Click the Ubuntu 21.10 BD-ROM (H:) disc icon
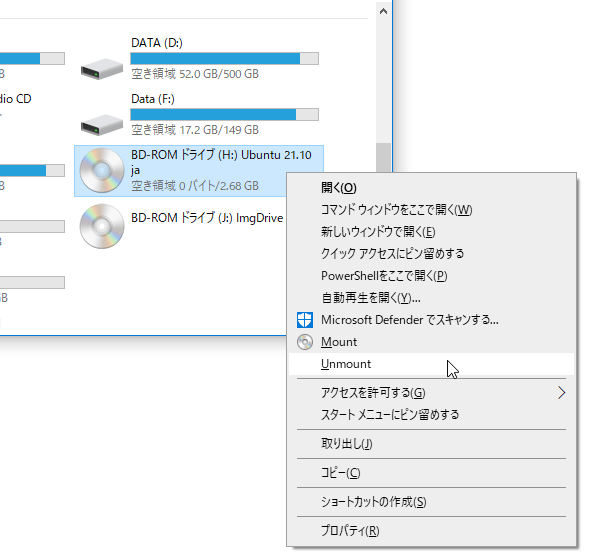 [102, 170]
